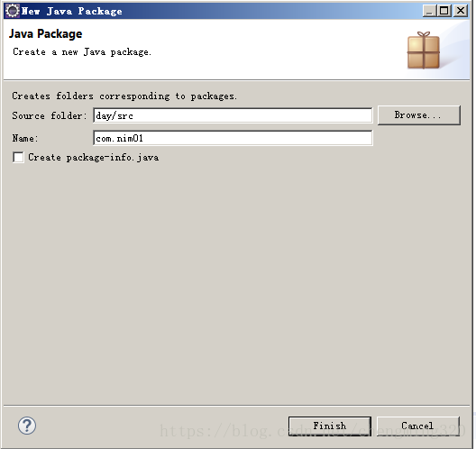Click the 'Source folder:' label

point(50,115)
